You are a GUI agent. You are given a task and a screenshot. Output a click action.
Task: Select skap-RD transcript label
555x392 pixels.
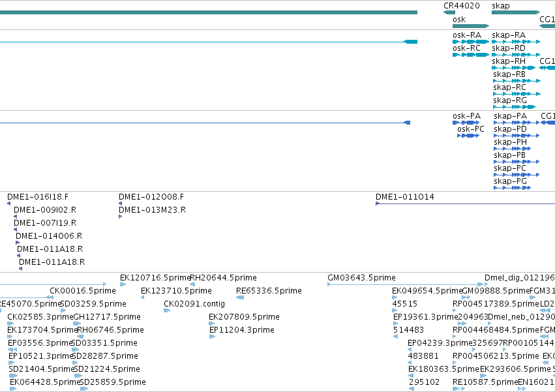[509, 48]
